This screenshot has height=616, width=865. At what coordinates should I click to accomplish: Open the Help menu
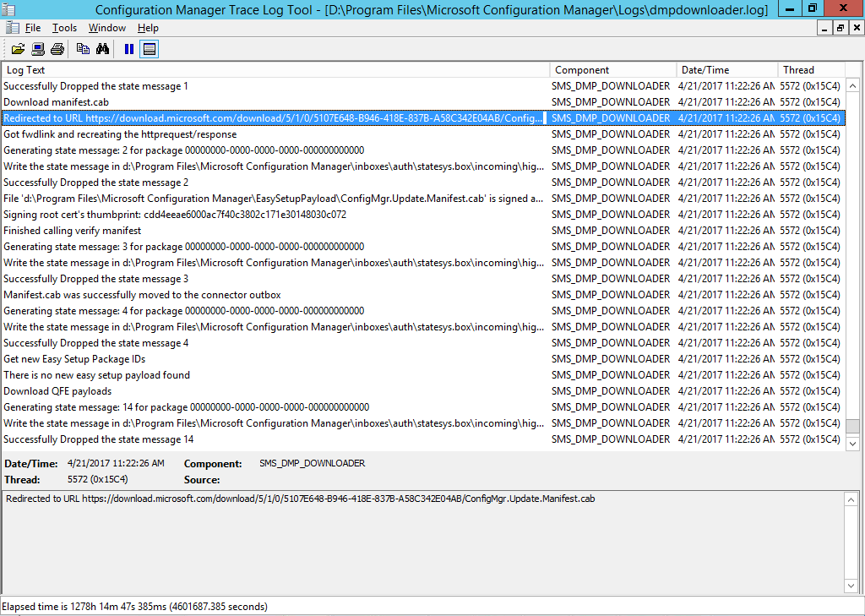(148, 28)
